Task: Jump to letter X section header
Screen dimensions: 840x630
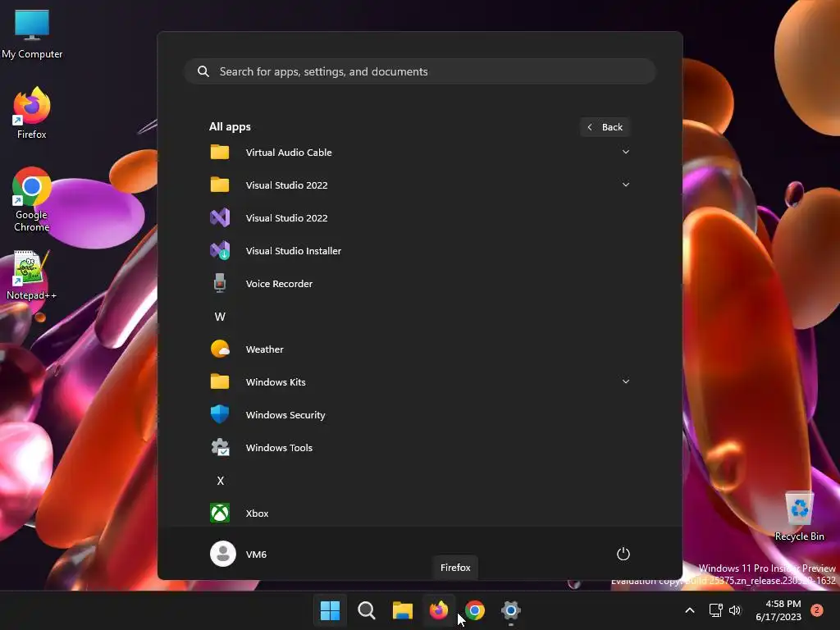Action: [220, 481]
